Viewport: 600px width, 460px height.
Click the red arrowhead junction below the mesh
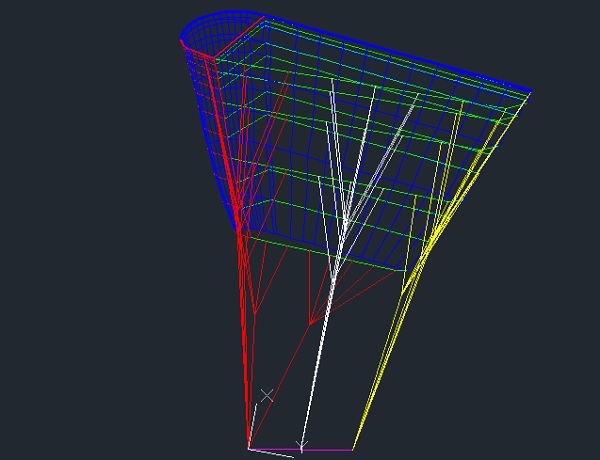[313, 323]
